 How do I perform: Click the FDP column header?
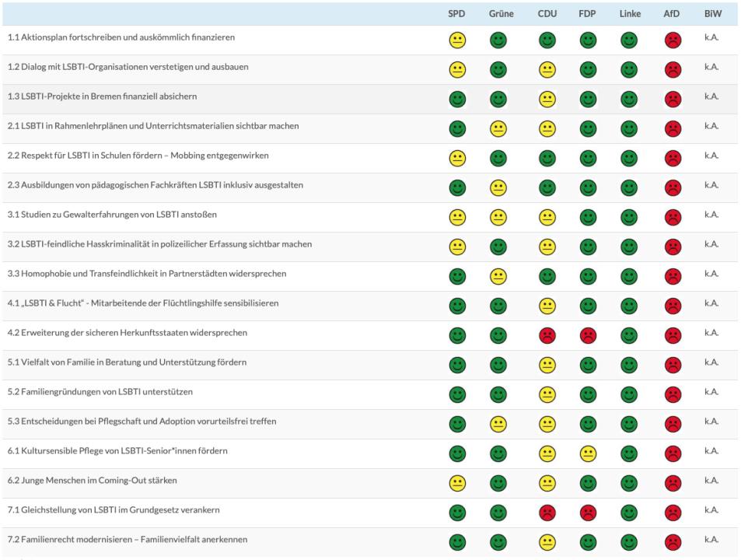click(x=587, y=14)
